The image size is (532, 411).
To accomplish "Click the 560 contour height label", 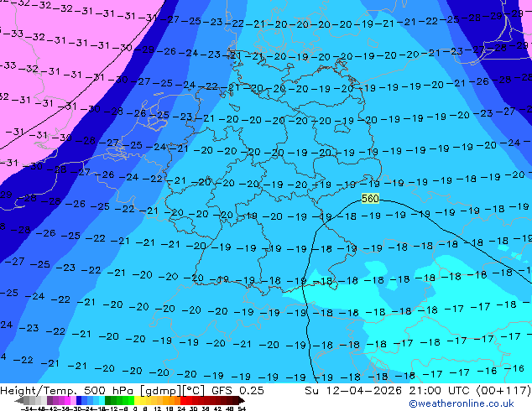I will [x=370, y=199].
